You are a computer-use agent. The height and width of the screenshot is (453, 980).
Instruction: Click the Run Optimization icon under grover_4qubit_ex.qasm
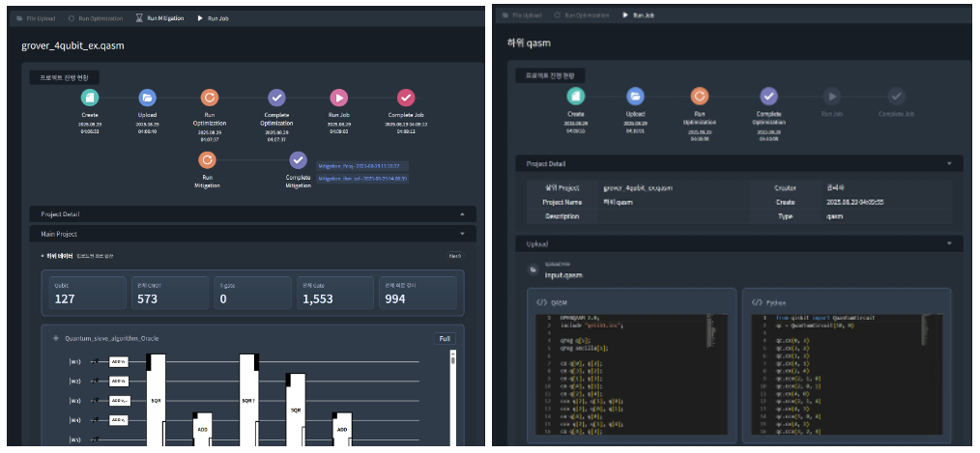click(209, 97)
